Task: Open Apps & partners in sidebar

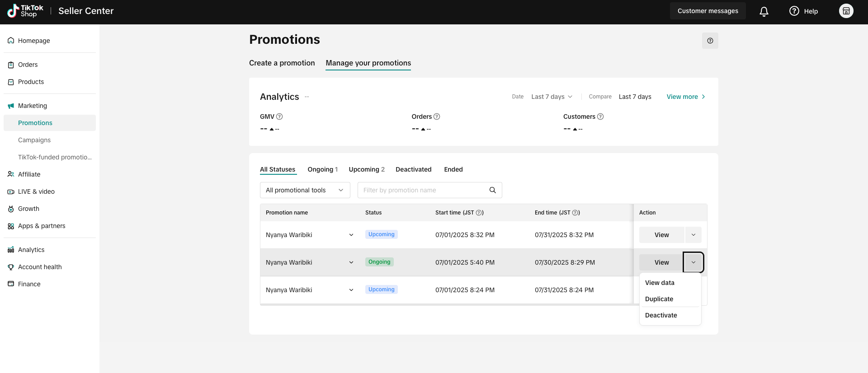Action: pyautogui.click(x=50, y=226)
